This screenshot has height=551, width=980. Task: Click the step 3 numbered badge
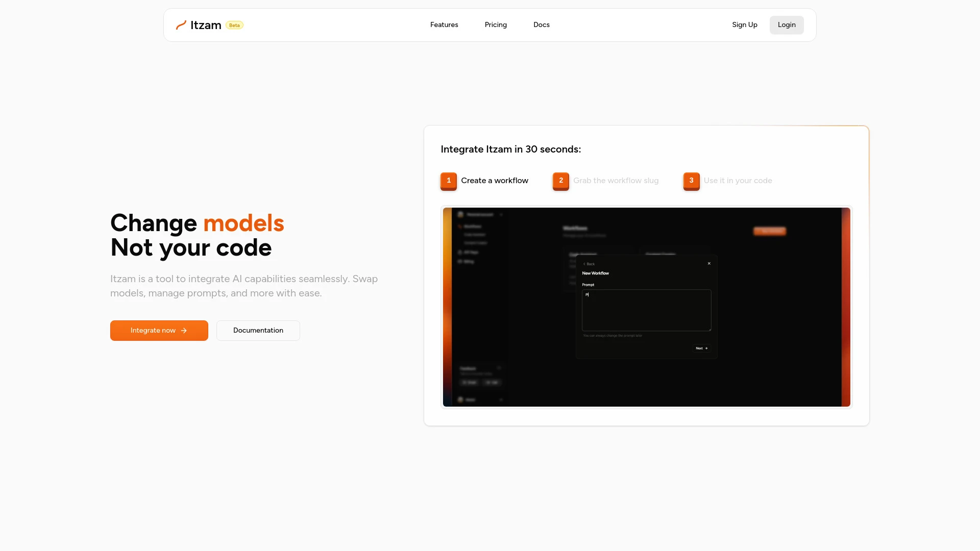[x=691, y=181]
